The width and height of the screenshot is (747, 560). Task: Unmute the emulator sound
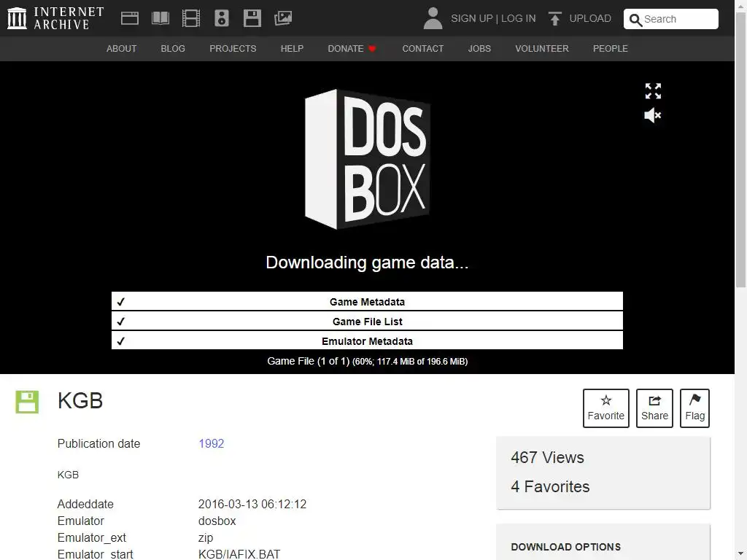pos(653,115)
